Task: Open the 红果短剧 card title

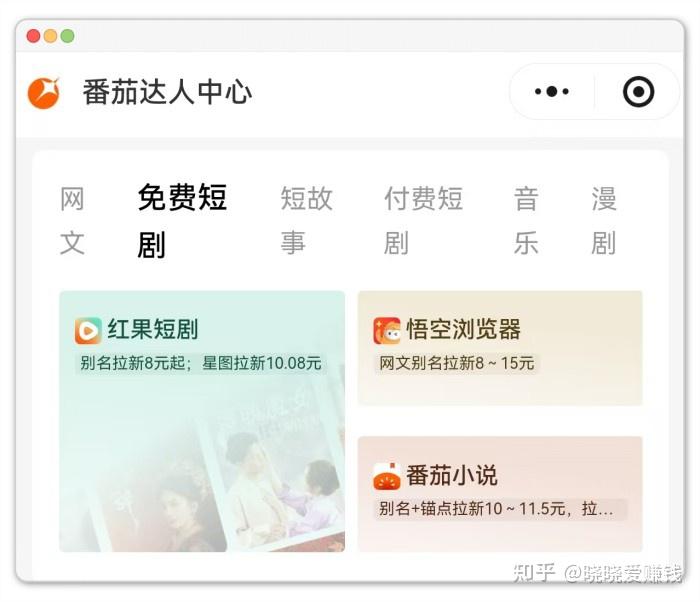Action: pyautogui.click(x=153, y=330)
